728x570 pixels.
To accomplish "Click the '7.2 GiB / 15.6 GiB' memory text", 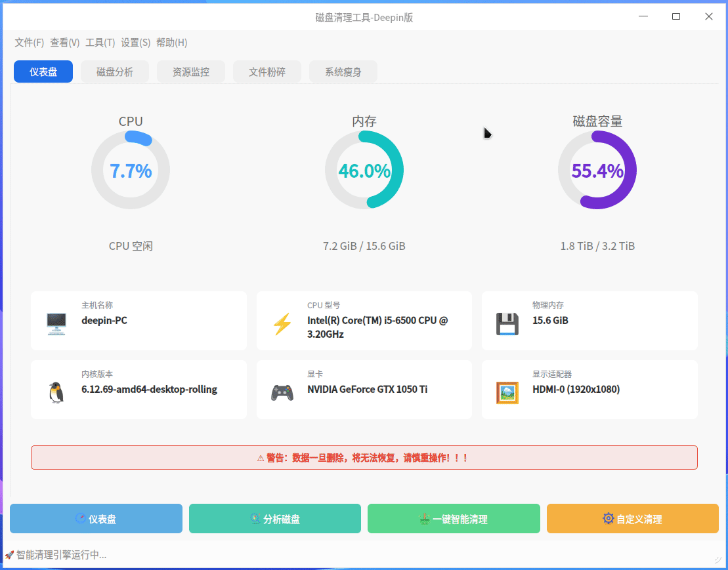I will [x=364, y=246].
